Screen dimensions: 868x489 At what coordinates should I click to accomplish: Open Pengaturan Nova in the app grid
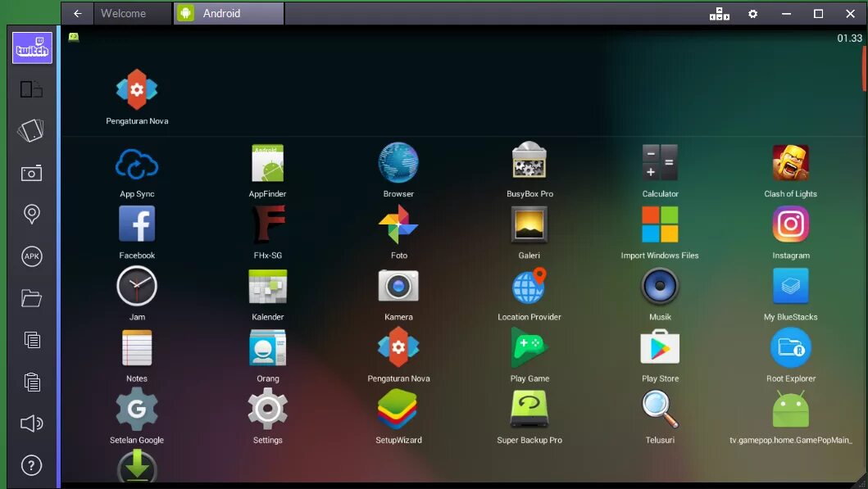pos(398,355)
